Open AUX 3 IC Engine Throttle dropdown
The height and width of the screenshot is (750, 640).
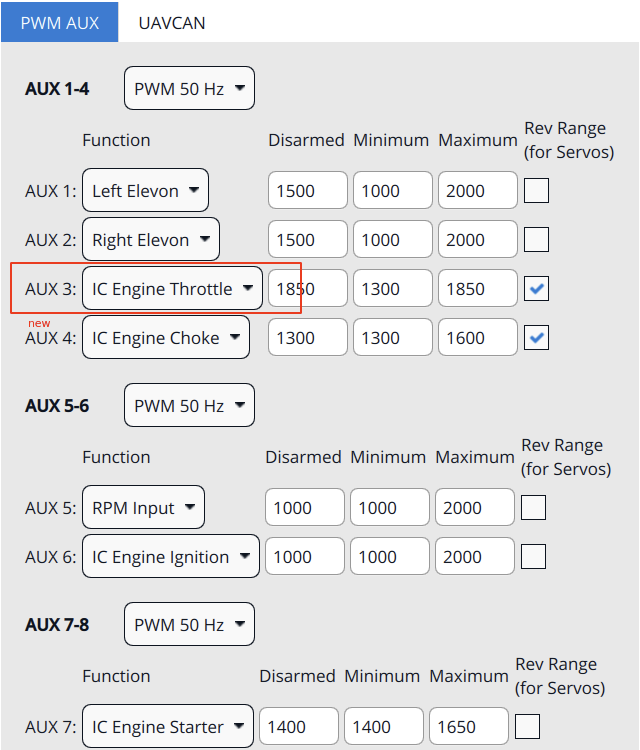[172, 289]
